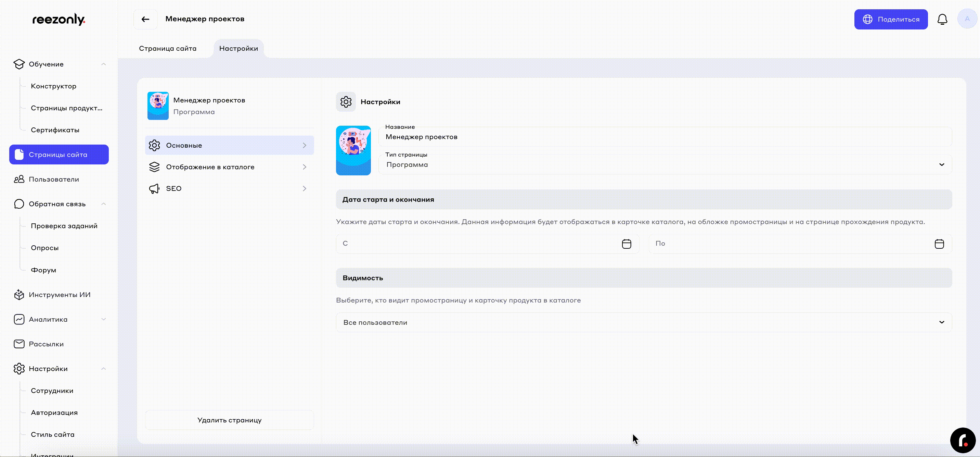980x457 pixels.
Task: Open the SEO settings section
Action: (x=229, y=188)
